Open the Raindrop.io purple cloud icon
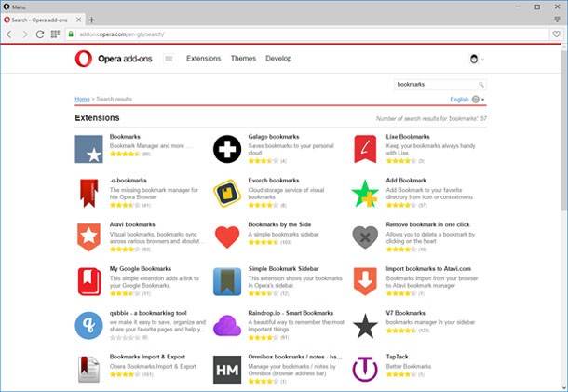Viewport: 568px width, 392px height. point(227,325)
